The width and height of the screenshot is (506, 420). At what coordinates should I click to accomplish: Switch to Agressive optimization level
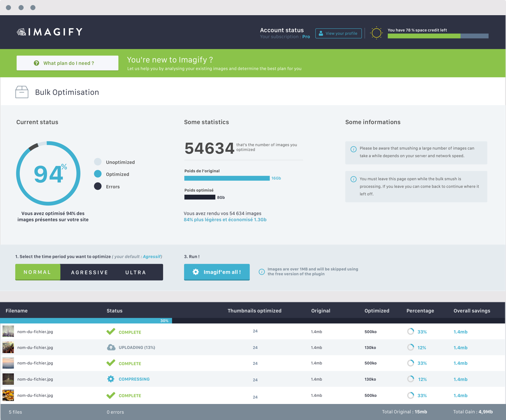pyautogui.click(x=89, y=272)
